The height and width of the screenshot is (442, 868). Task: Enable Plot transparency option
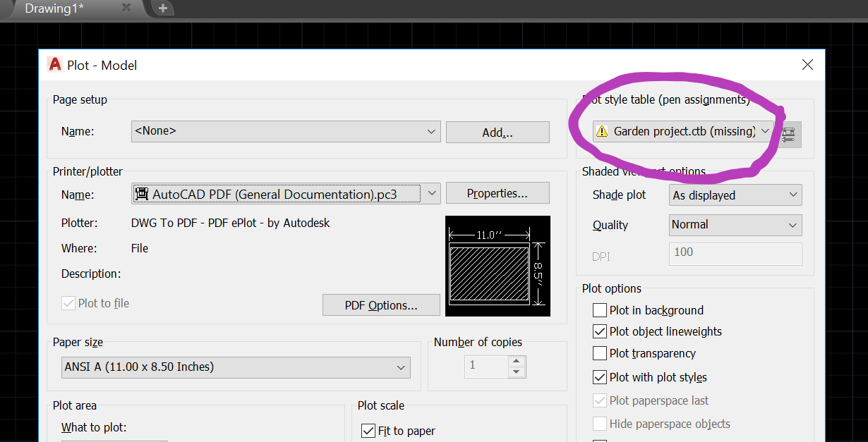[600, 353]
